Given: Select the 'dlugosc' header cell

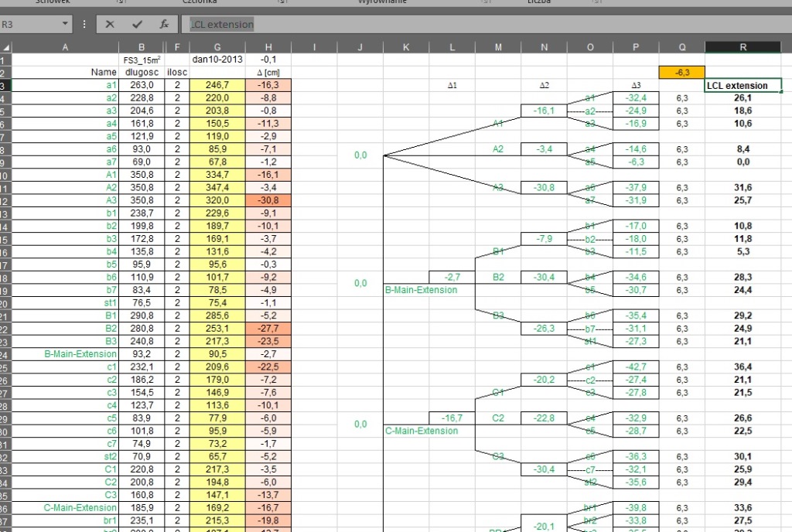Looking at the screenshot, I should tap(142, 73).
